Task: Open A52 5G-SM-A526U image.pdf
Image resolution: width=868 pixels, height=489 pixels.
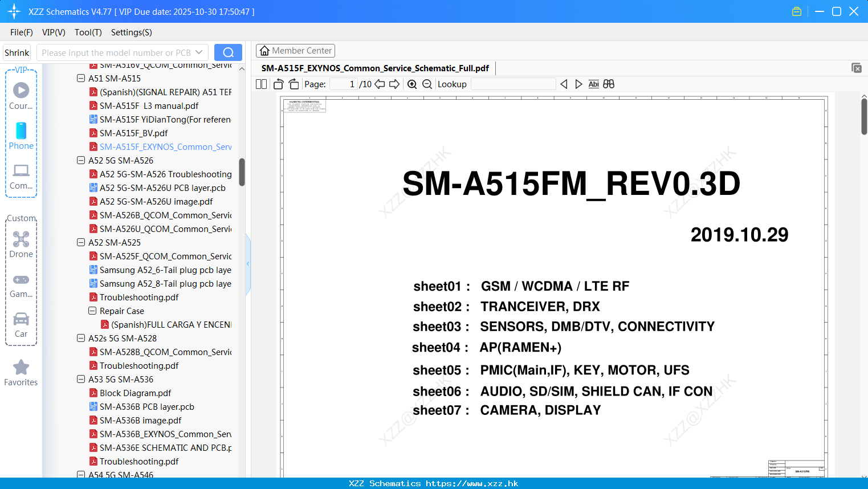Action: [x=151, y=202]
